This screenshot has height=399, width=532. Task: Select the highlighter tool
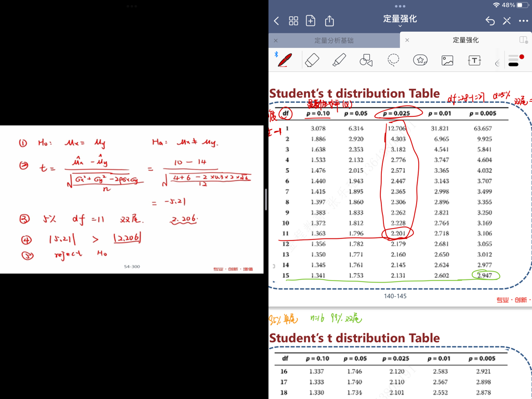pyautogui.click(x=339, y=60)
